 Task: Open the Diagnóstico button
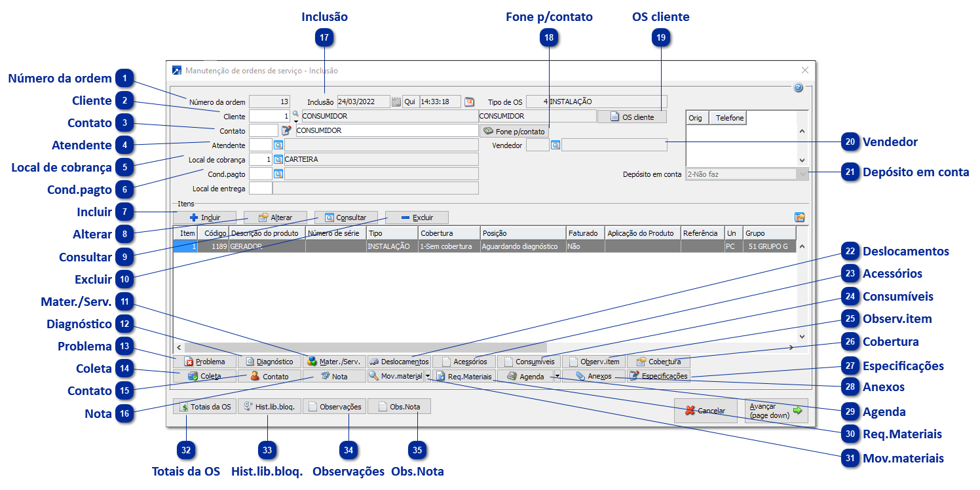269,362
